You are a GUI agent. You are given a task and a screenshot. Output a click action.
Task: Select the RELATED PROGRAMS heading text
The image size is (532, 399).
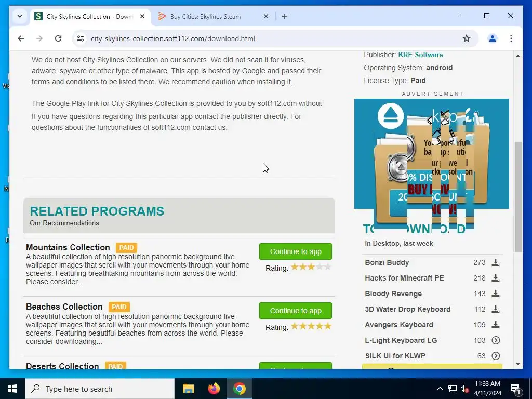tap(97, 211)
